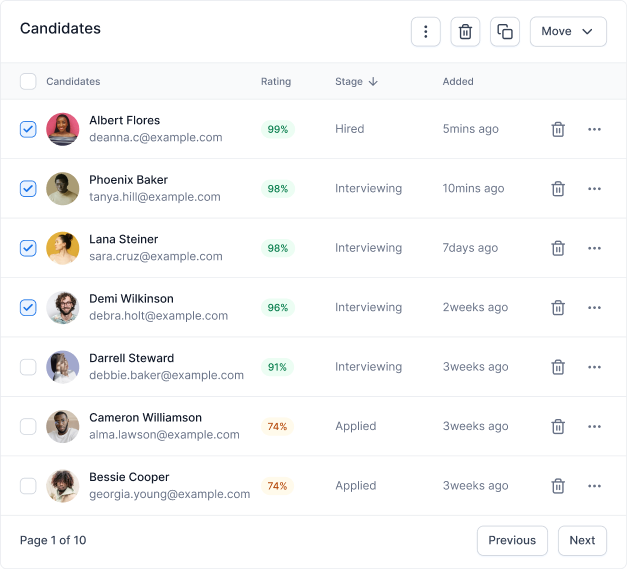Delete Albert Flores using row trash icon
627x570 pixels.
tap(558, 129)
